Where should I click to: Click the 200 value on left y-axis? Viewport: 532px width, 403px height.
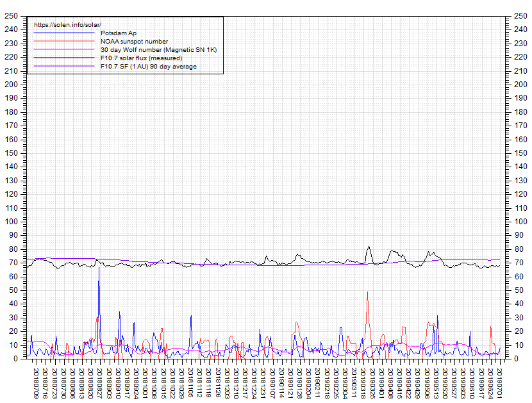11,85
